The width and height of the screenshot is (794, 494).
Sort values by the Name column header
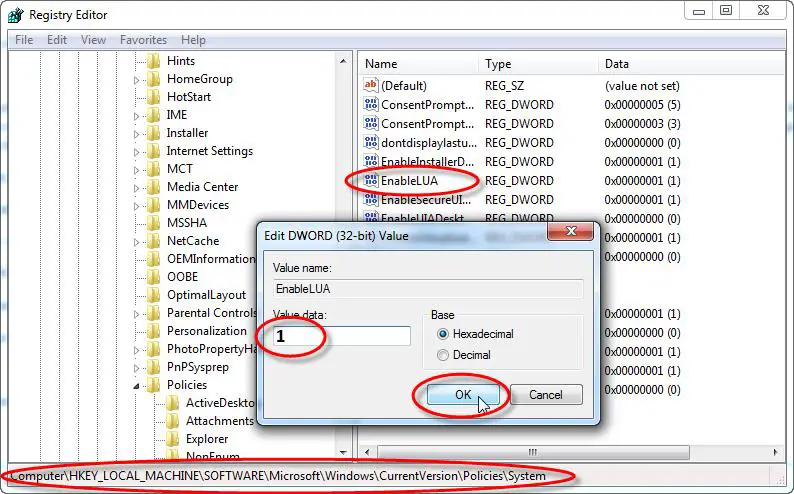tap(419, 64)
